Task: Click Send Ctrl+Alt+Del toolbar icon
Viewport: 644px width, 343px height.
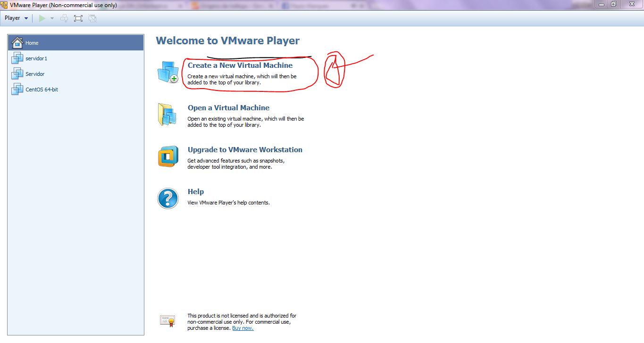Action: pos(65,18)
